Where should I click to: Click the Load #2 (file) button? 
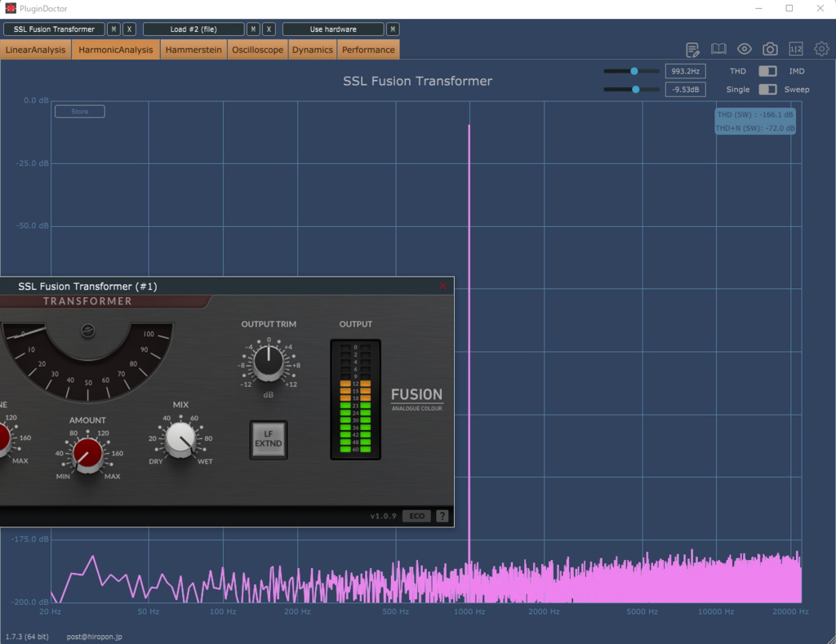coord(193,29)
